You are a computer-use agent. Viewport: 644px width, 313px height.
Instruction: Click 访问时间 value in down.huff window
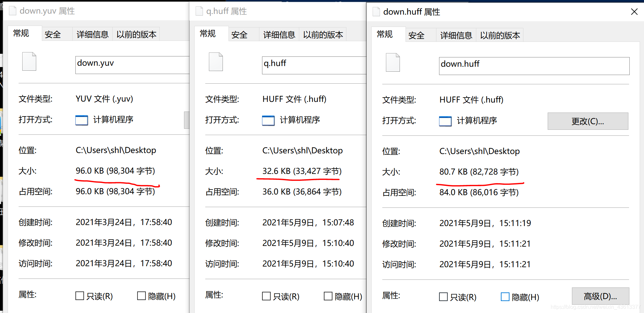485,264
